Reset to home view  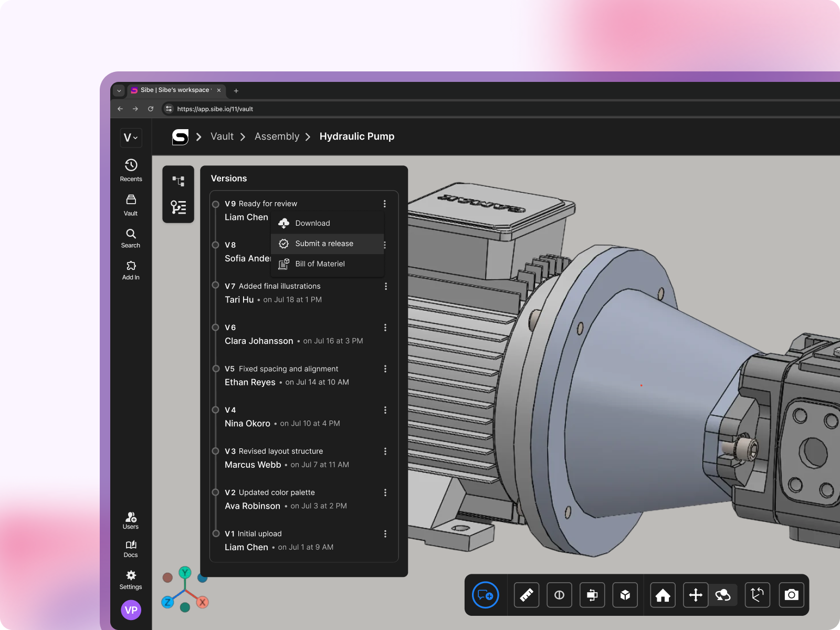(x=663, y=595)
